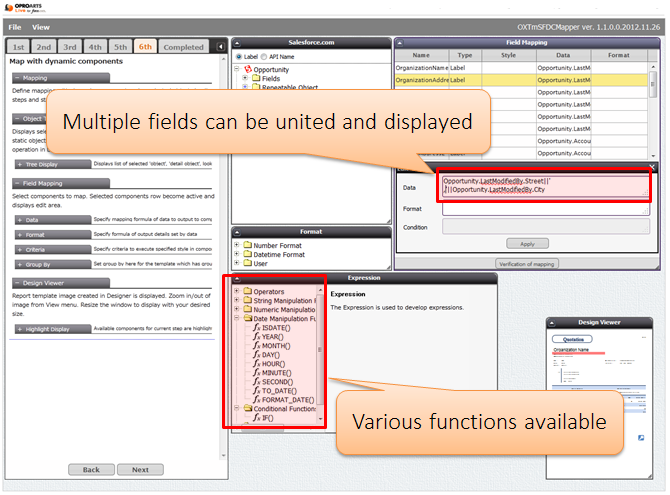Collapse the Design Viewer panel

coord(552,323)
